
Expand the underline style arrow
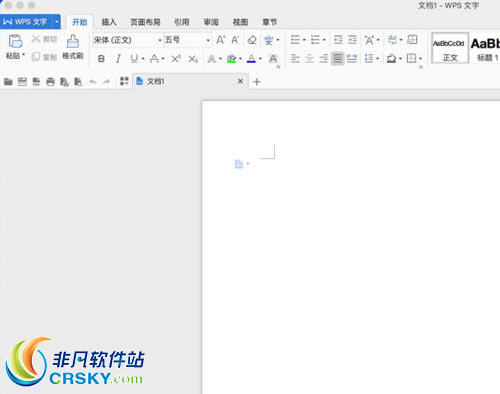143,59
